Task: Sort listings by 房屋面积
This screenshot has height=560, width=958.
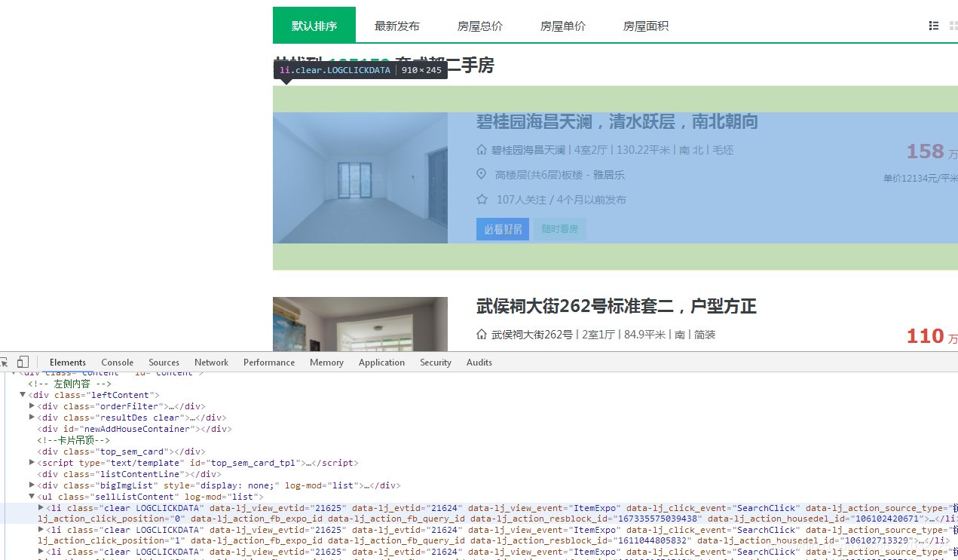Action: pos(646,26)
